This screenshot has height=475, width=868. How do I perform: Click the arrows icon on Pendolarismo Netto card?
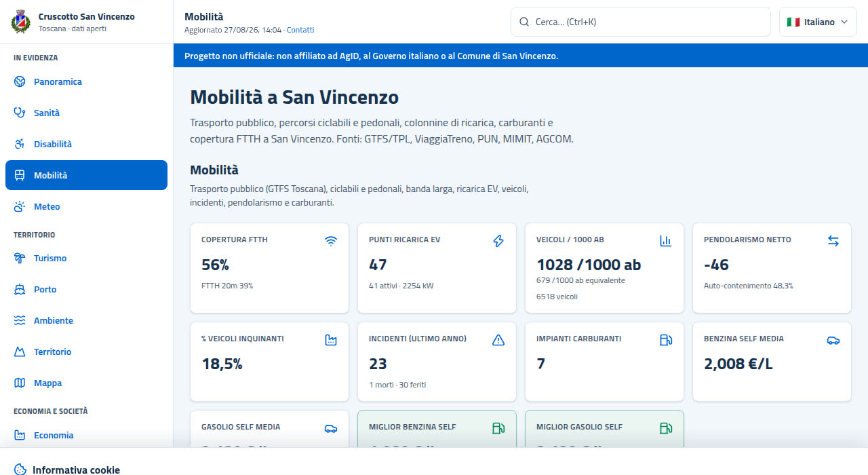833,241
